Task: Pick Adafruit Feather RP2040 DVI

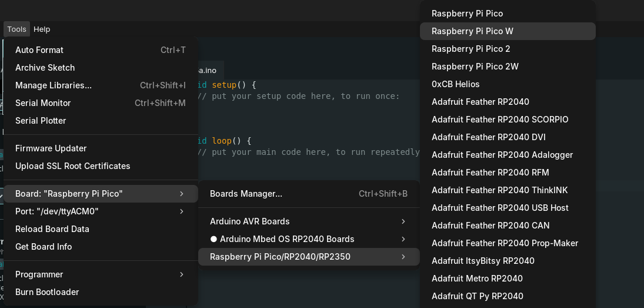Action: (508, 137)
